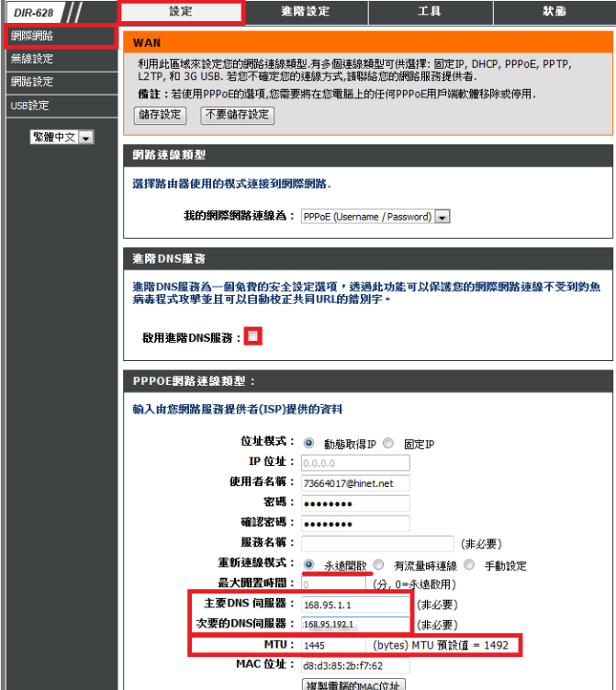This screenshot has height=690, width=616.
Task: Select 無線設定 in the sidebar
Action: pos(32,59)
